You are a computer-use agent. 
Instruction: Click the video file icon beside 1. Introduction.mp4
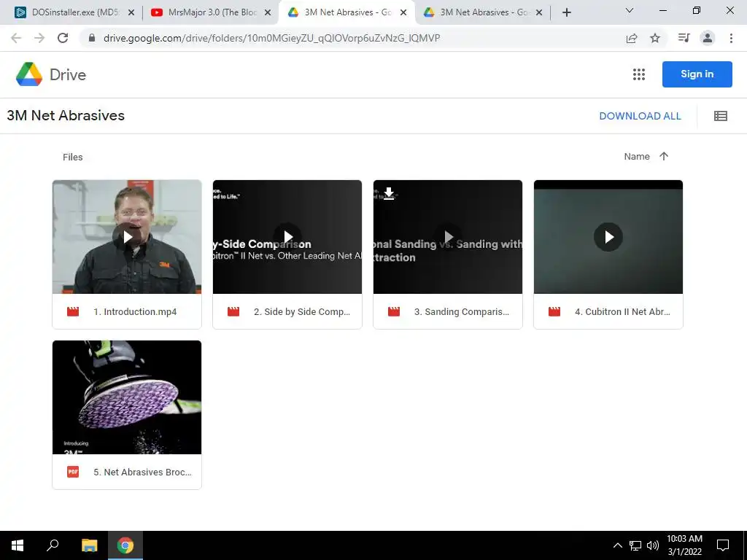point(73,312)
